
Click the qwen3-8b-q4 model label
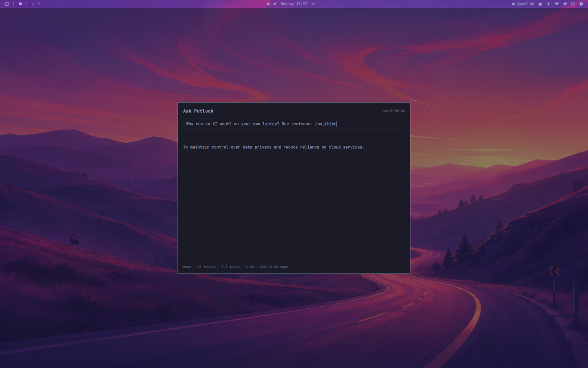coord(394,111)
